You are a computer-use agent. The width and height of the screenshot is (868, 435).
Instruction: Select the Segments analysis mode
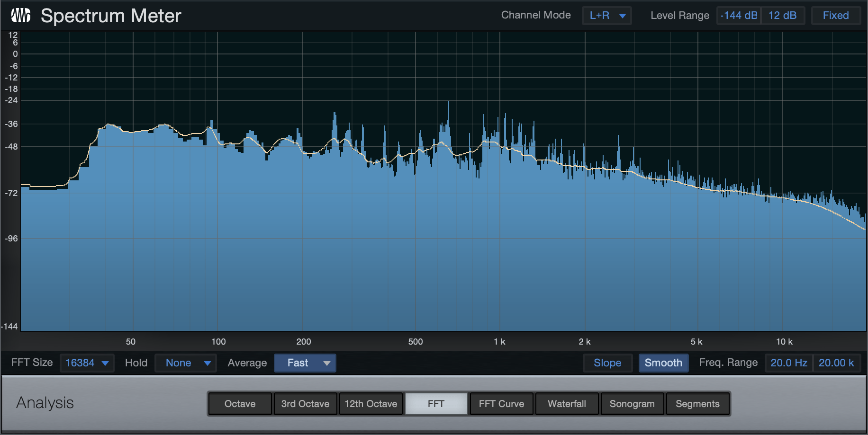(x=698, y=404)
